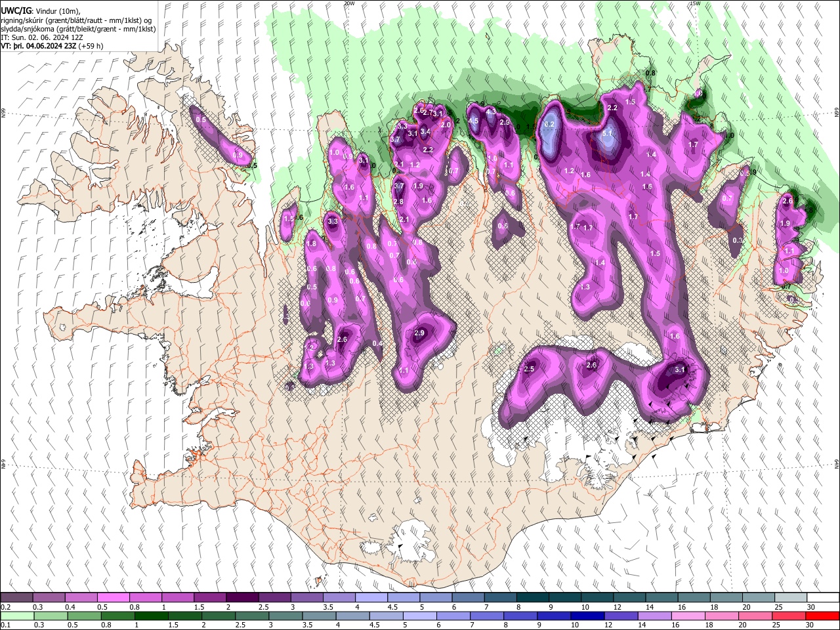The height and width of the screenshot is (630, 840).
Task: Click the 'slydda/snjókoma' legend description line
Action: pyautogui.click(x=78, y=29)
